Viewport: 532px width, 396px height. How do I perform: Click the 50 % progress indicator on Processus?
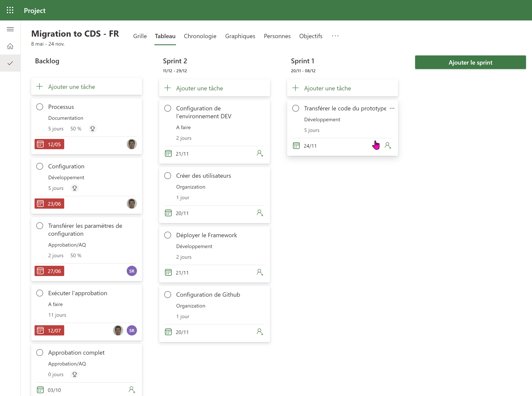tap(76, 129)
